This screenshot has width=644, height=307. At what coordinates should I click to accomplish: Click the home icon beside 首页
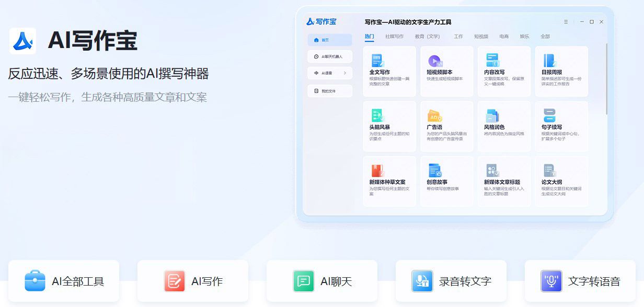coord(316,40)
